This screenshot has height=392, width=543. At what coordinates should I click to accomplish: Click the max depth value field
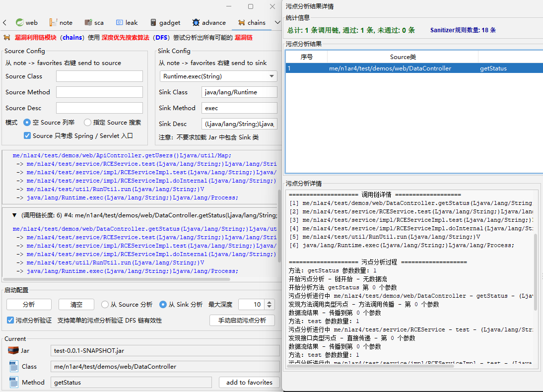(x=252, y=304)
